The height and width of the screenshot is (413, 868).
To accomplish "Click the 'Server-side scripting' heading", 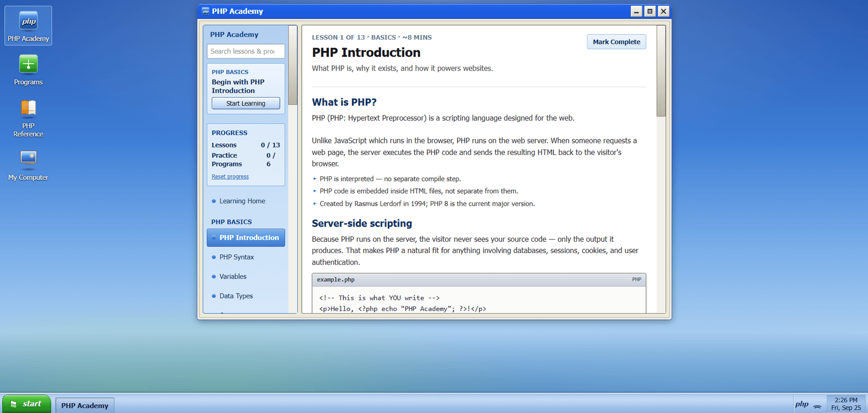I will click(x=362, y=223).
